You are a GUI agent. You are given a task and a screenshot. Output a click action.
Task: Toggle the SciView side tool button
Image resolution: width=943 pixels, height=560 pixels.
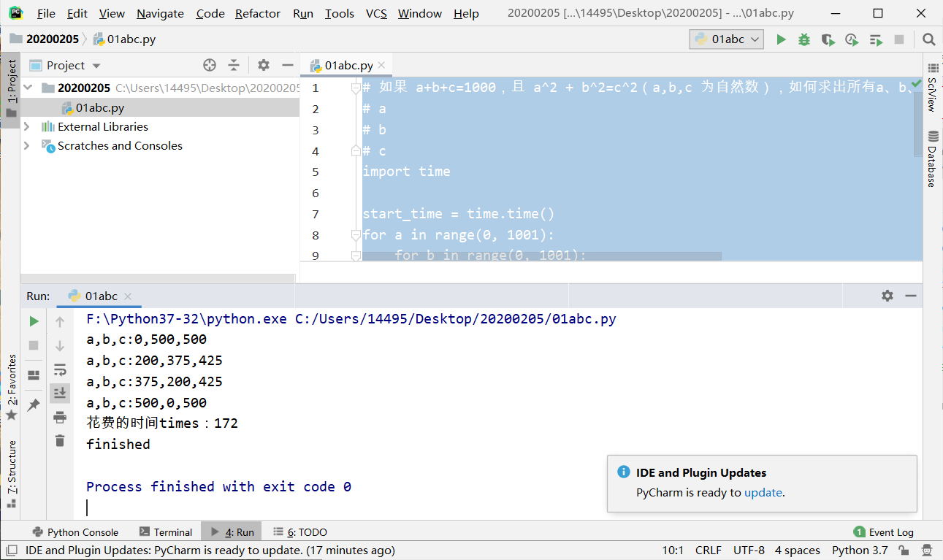click(x=933, y=87)
